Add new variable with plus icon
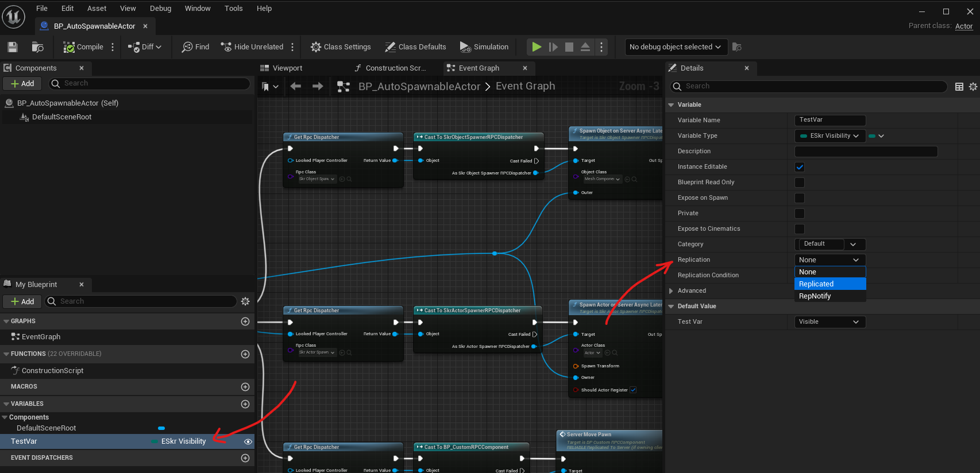Viewport: 980px width, 473px height. coord(245,404)
